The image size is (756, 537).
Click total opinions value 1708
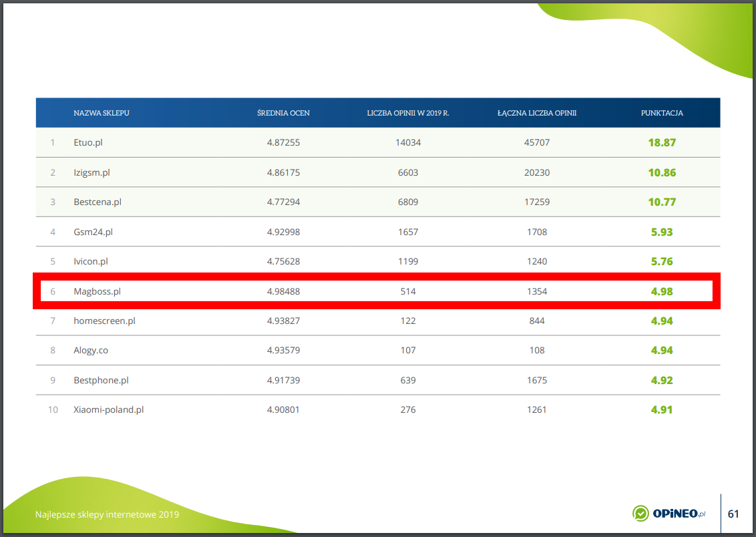point(537,232)
